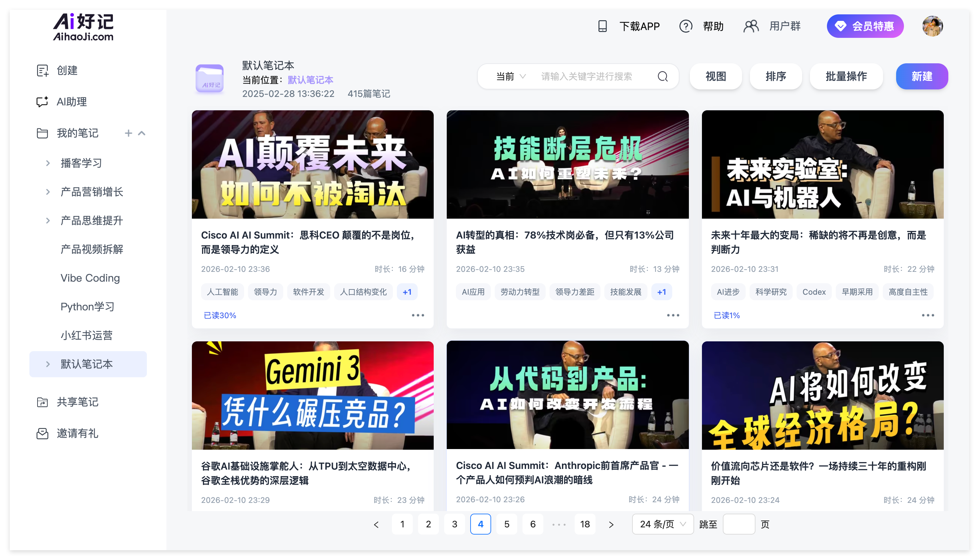Open more options on AI转型的真相 card
Screen dimensions: 979x560
point(673,315)
